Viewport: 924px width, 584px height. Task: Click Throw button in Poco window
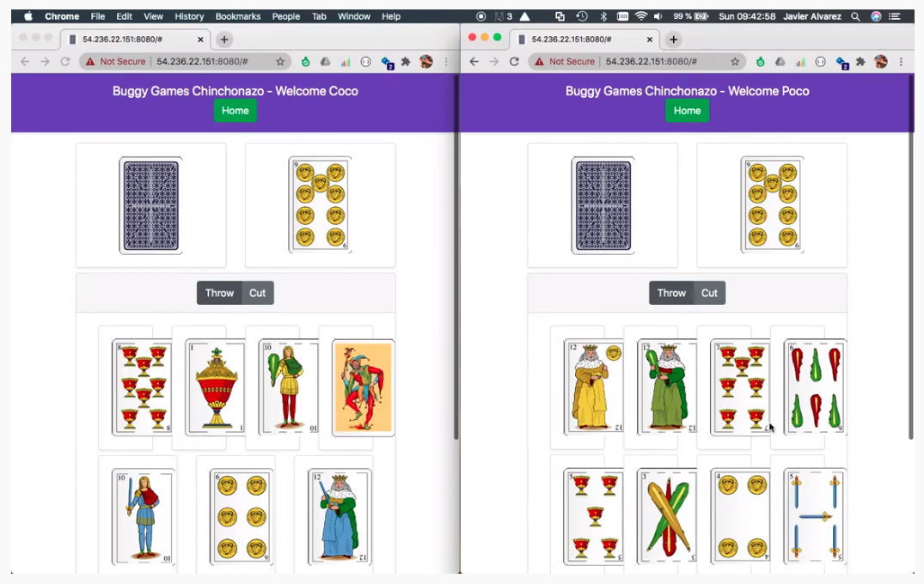click(x=671, y=293)
